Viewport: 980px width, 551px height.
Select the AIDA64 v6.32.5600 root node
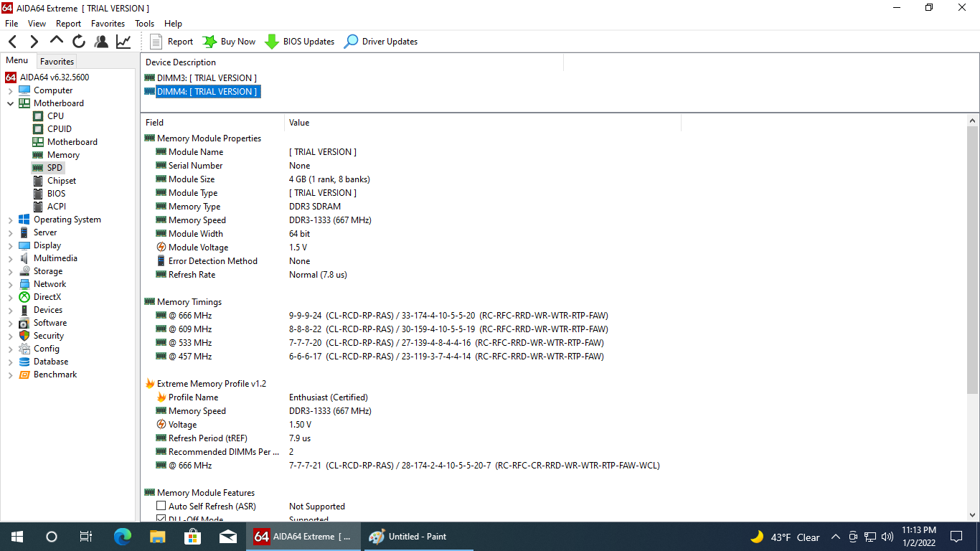[55, 77]
